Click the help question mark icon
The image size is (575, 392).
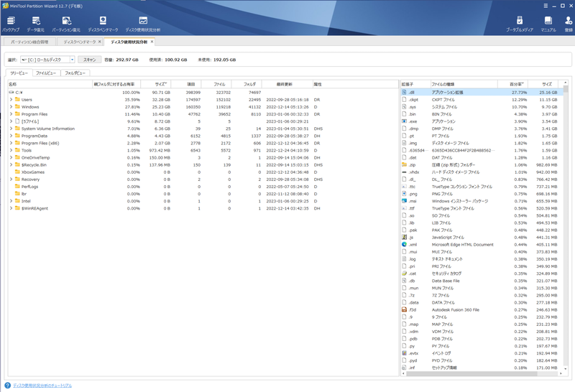[7, 386]
